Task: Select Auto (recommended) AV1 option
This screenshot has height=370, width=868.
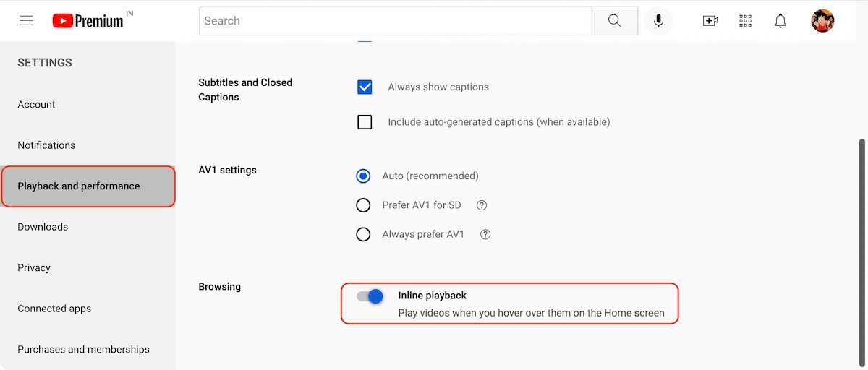Action: tap(363, 176)
